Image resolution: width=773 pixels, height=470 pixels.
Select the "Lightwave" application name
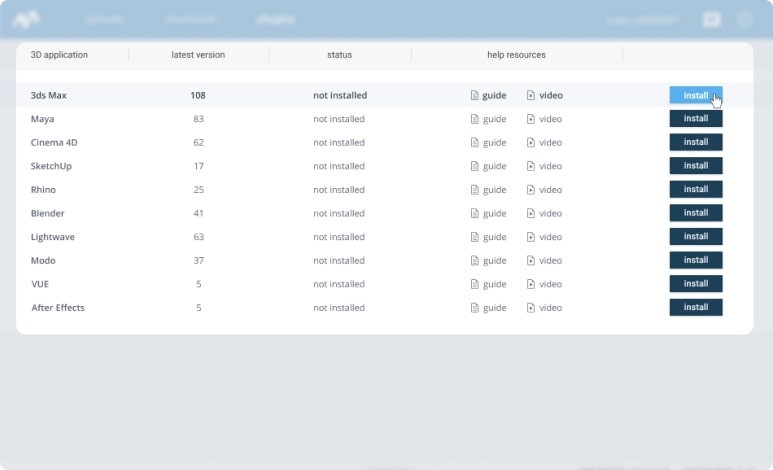tap(53, 237)
